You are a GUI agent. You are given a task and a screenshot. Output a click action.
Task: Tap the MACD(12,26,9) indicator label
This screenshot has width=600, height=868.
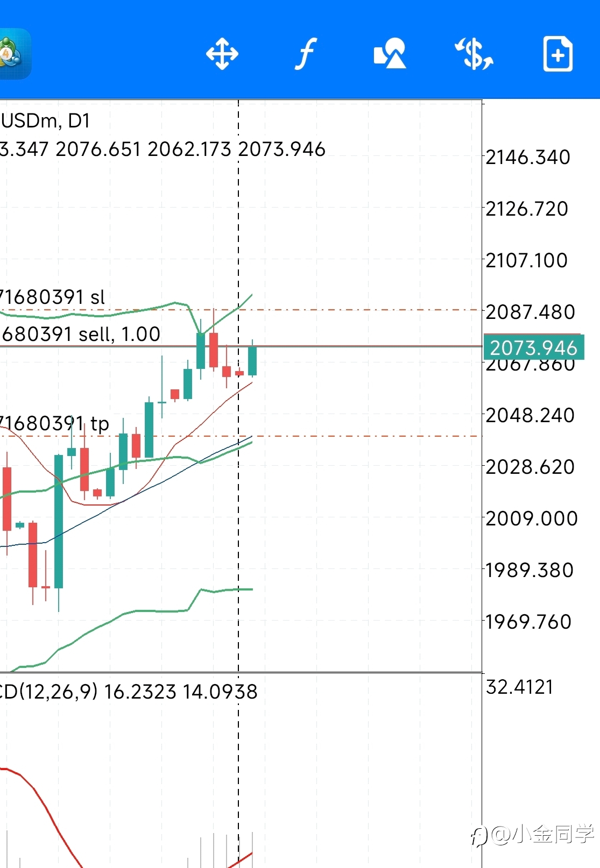pos(48,691)
